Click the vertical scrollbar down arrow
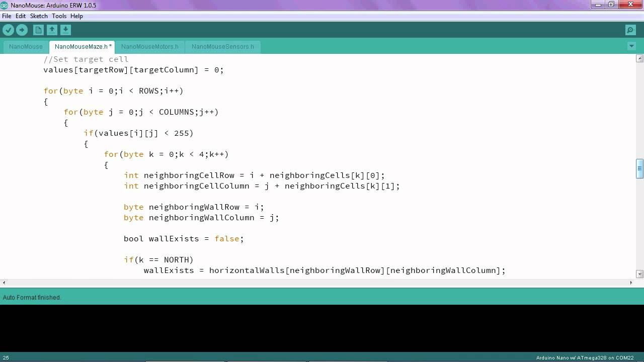The height and width of the screenshot is (362, 644). pos(640,274)
